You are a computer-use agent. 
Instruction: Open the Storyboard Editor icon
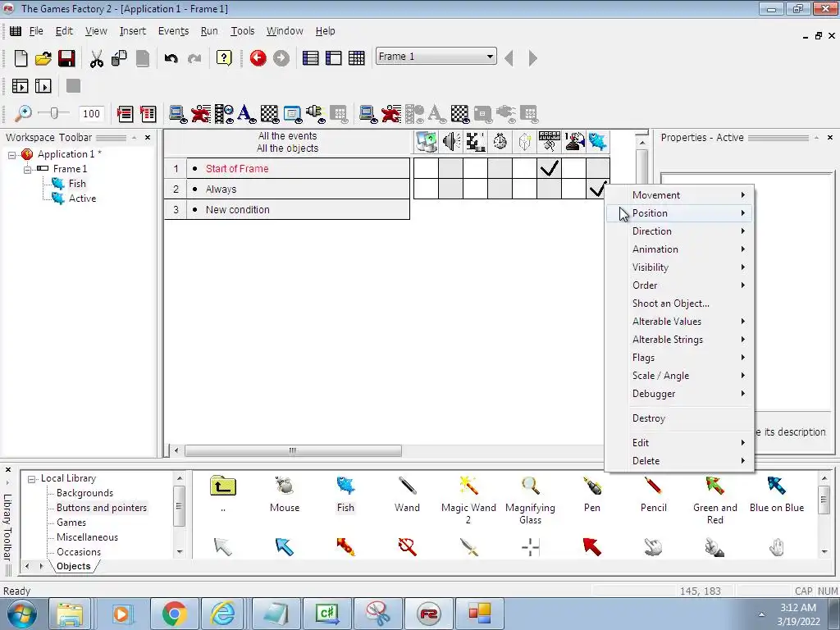[310, 58]
